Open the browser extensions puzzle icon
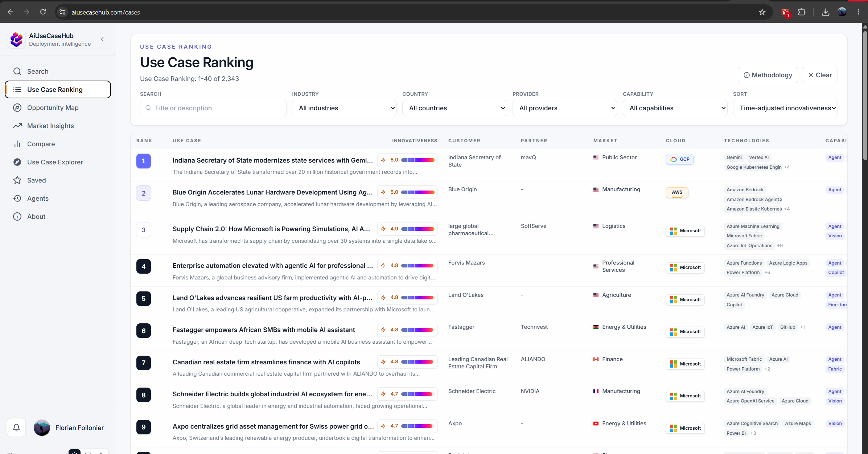Viewport: 868px width, 454px height. (x=802, y=12)
